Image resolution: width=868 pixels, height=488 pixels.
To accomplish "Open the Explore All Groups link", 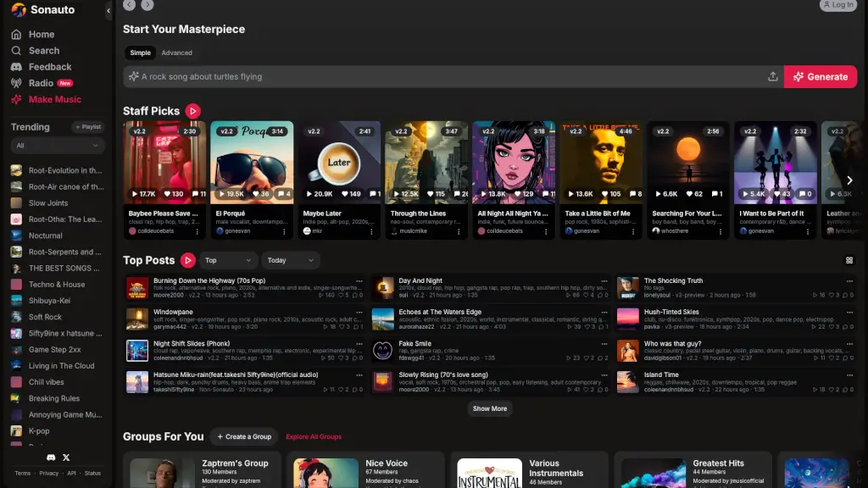I will pos(314,437).
